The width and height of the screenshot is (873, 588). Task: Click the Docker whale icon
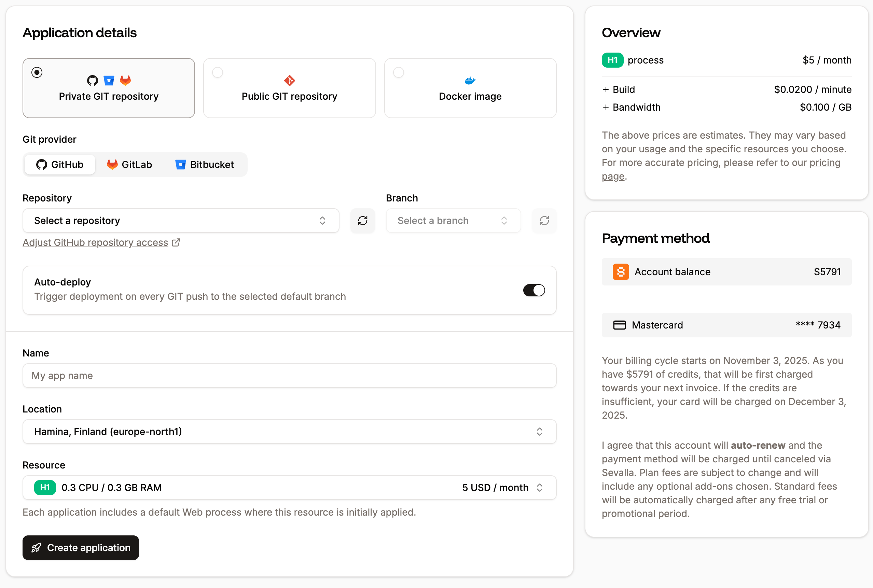tap(470, 80)
